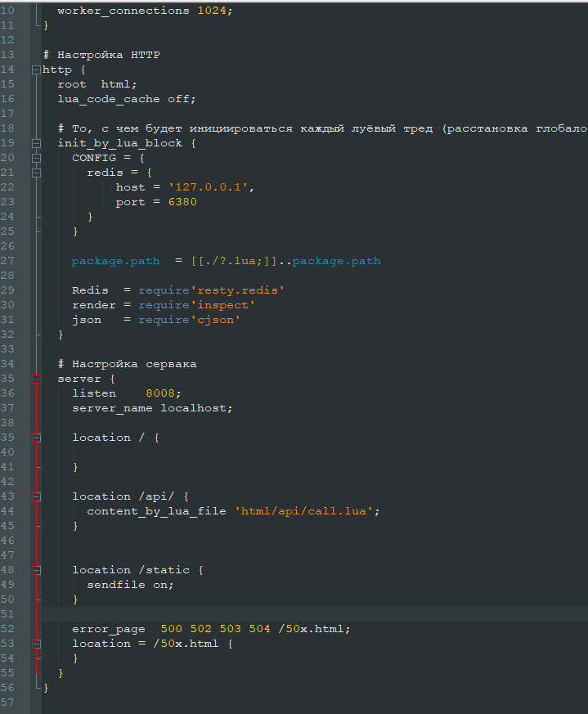Click the port '8008' on line 36
588x714 pixels.
pos(160,393)
